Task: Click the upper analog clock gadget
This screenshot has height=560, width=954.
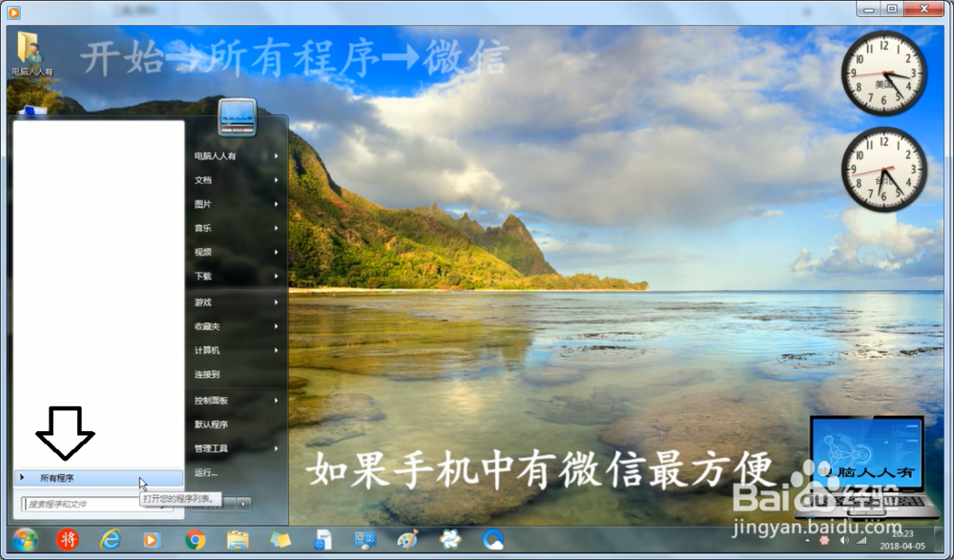Action: coord(884,73)
